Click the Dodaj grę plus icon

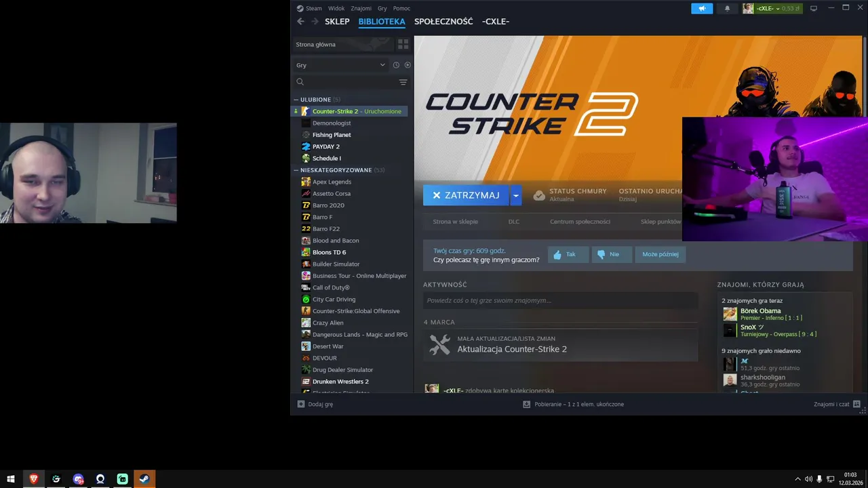click(301, 404)
